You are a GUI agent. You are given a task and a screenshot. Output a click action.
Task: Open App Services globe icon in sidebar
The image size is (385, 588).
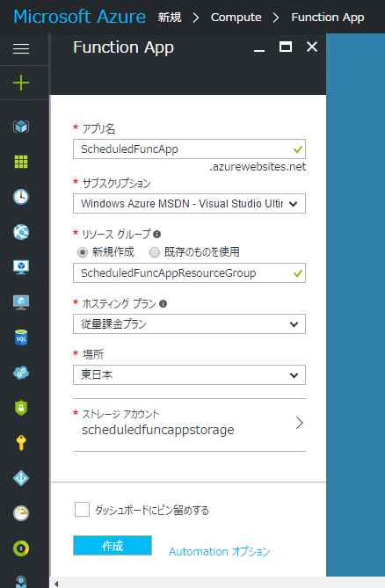(x=21, y=232)
